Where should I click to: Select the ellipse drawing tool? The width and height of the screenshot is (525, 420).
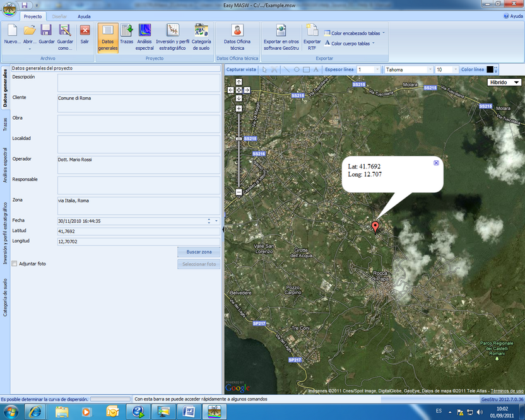(297, 69)
